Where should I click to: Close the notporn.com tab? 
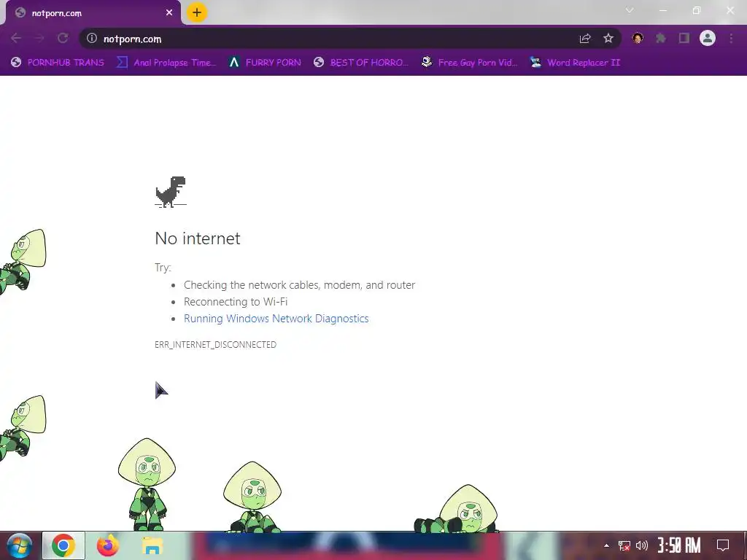(169, 13)
